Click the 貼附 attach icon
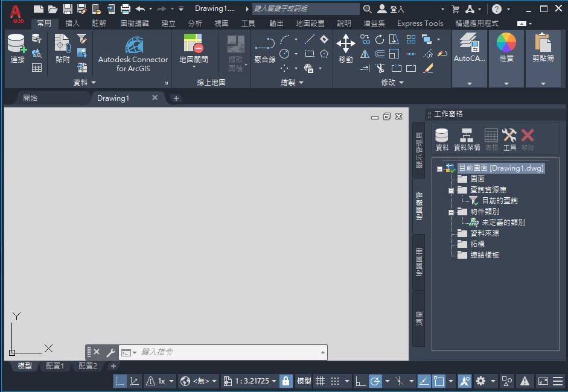The width and height of the screenshot is (568, 392). (x=62, y=48)
